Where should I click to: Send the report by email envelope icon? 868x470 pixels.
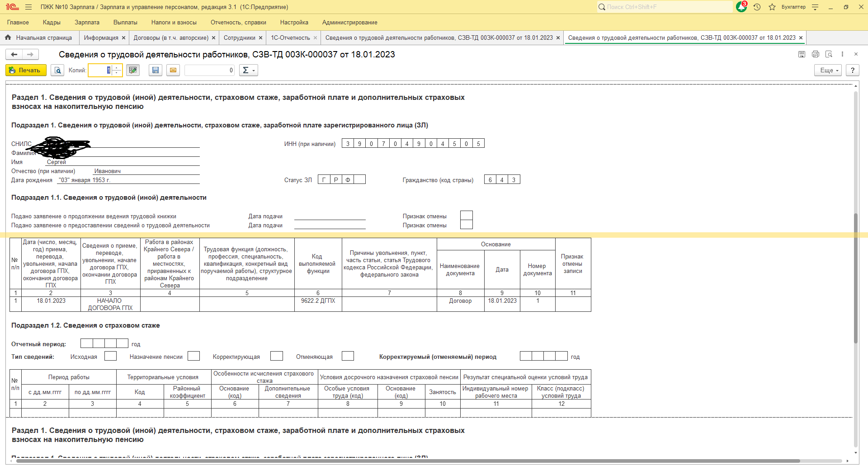pos(173,70)
